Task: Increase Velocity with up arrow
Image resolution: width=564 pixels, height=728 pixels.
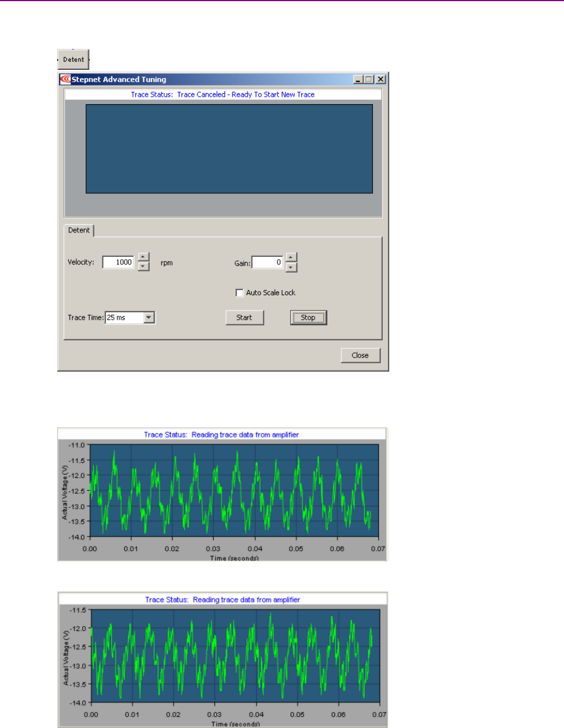Action: click(x=144, y=257)
